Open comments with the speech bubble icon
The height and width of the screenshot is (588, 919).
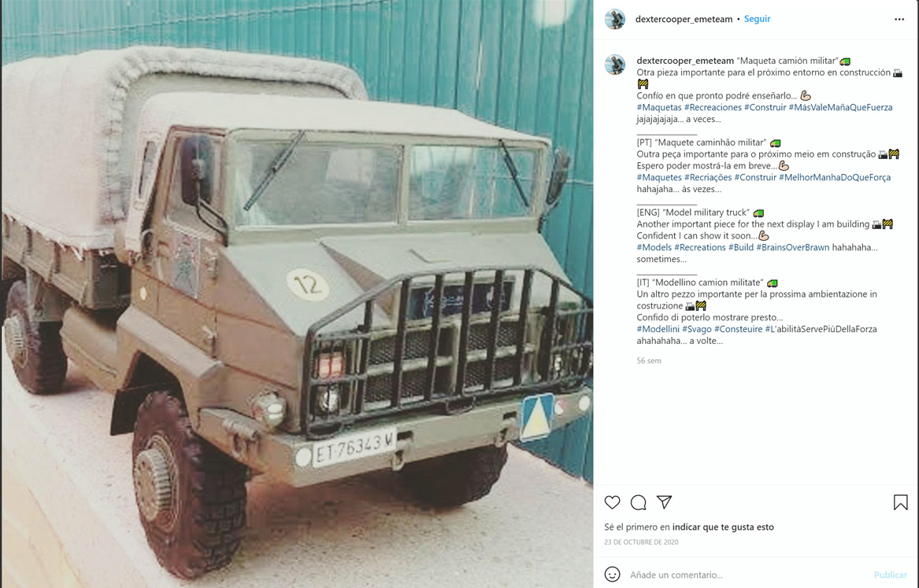coord(638,502)
